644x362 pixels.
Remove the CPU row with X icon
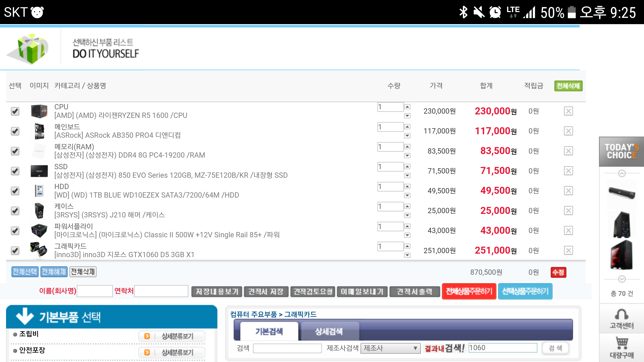pyautogui.click(x=568, y=111)
